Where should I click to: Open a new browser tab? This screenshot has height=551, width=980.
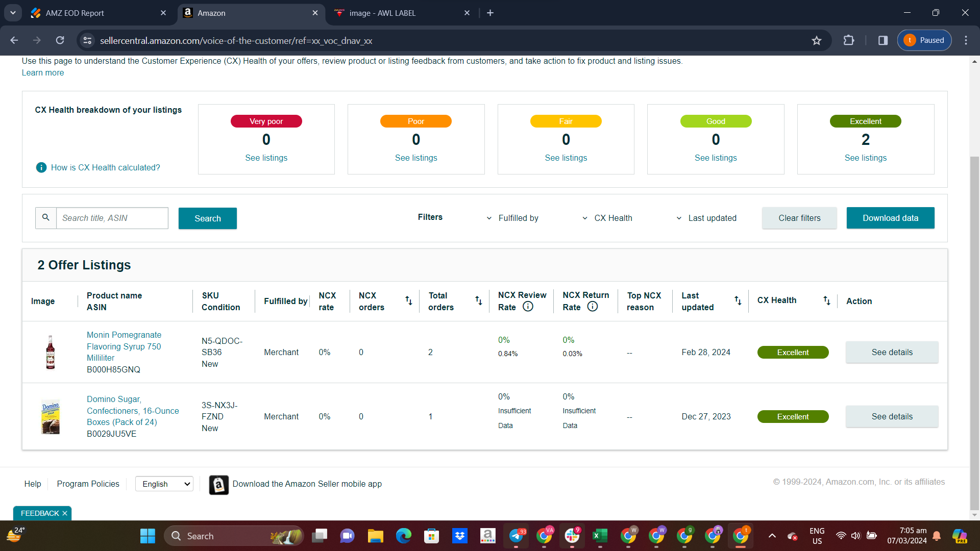pos(490,13)
